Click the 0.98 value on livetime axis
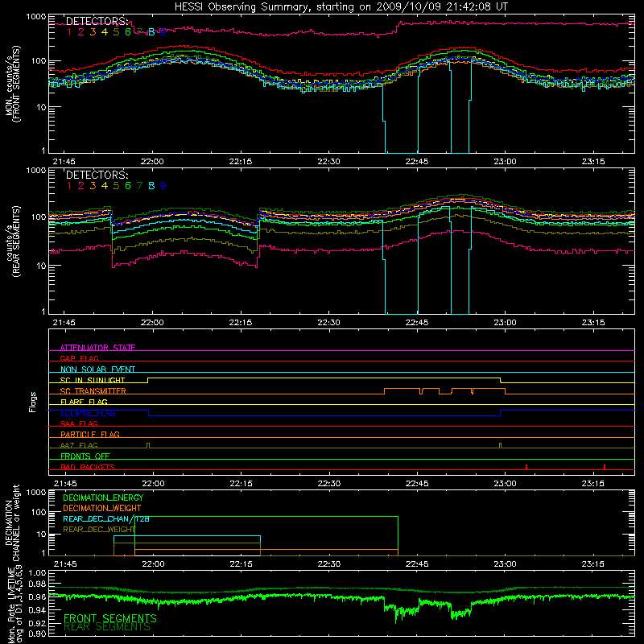This screenshot has height=644, width=644. coord(38,584)
